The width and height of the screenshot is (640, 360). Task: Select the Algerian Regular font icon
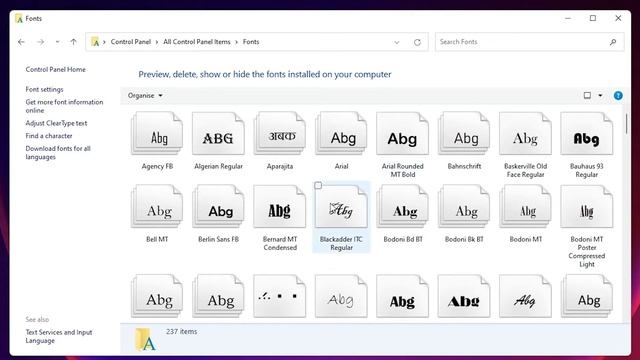click(x=218, y=134)
